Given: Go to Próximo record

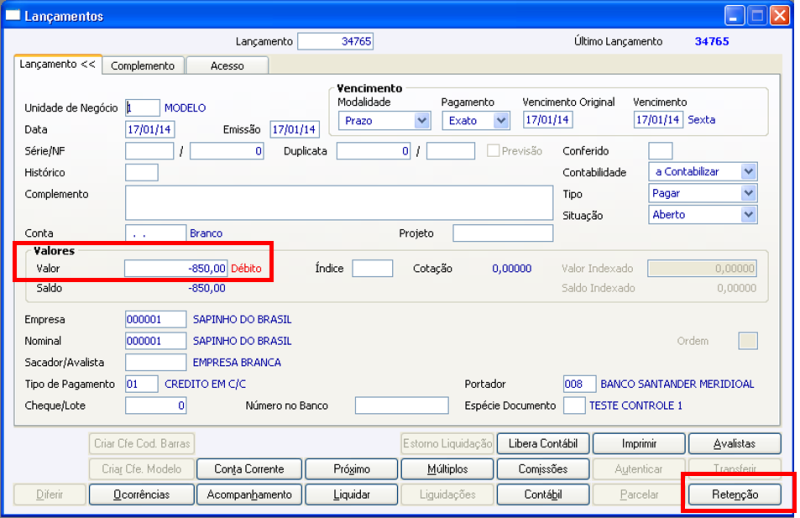Looking at the screenshot, I should click(352, 469).
